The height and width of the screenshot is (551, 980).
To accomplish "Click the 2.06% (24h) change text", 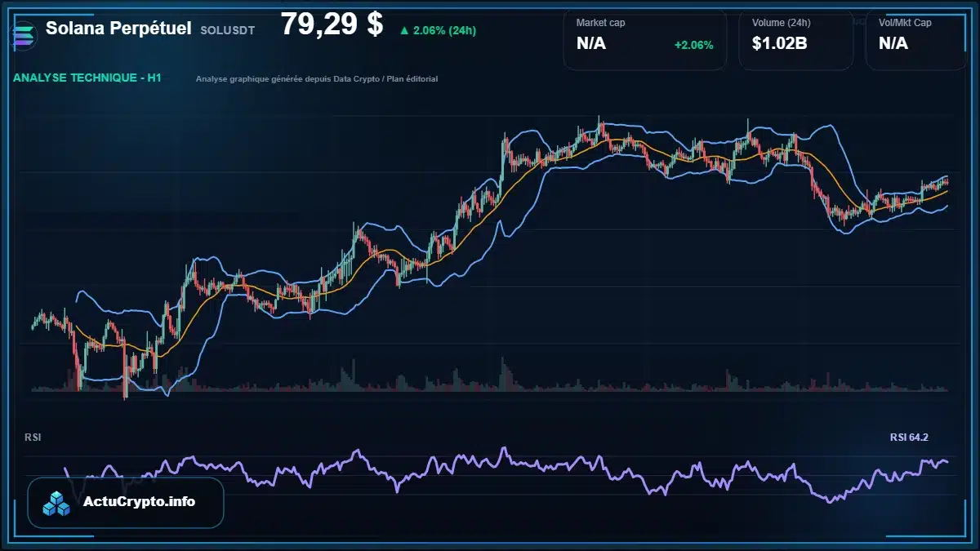I will pyautogui.click(x=444, y=30).
